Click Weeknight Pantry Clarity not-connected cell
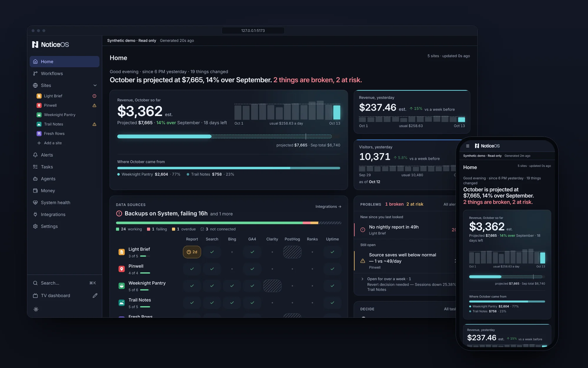This screenshot has height=368, width=588. click(272, 286)
